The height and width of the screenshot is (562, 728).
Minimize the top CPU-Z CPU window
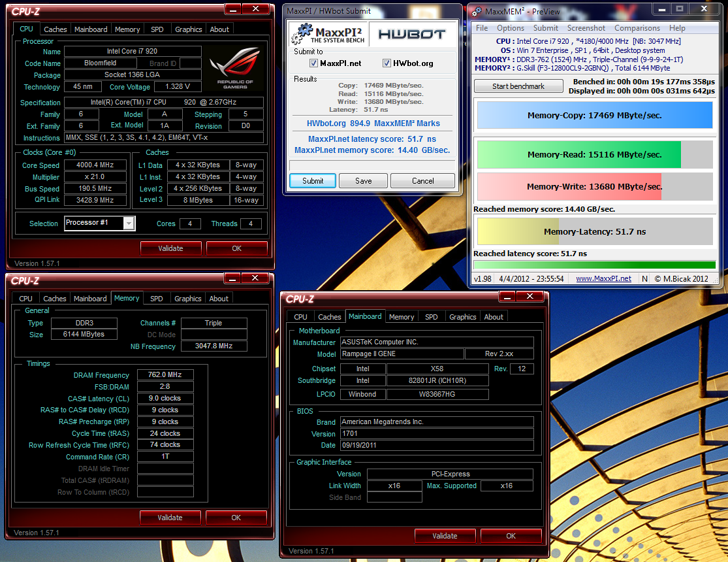pyautogui.click(x=233, y=9)
